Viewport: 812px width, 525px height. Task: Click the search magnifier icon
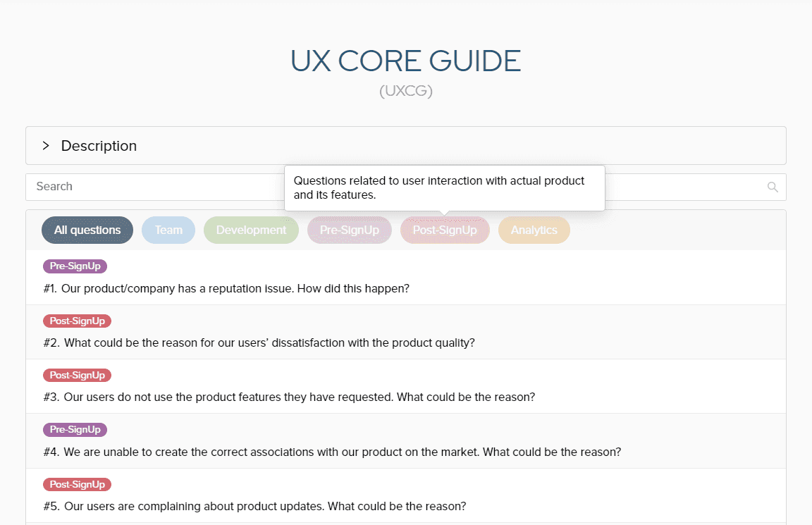click(x=773, y=187)
